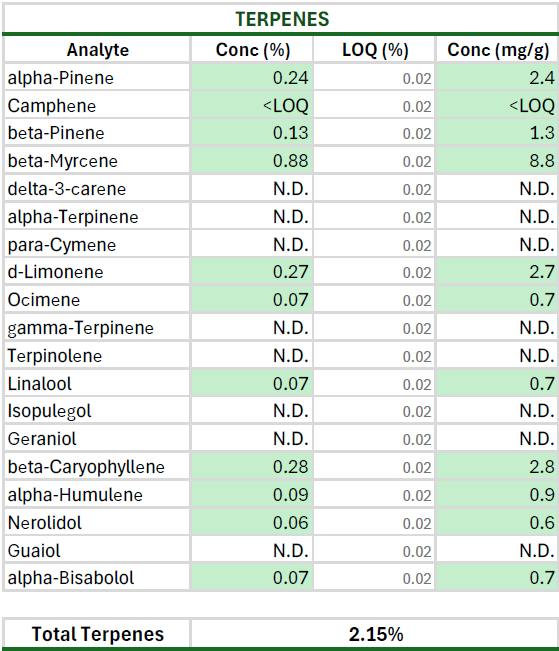Select the Conc (mg/g) column header
Viewport: 559px width, 651px height.
click(497, 50)
